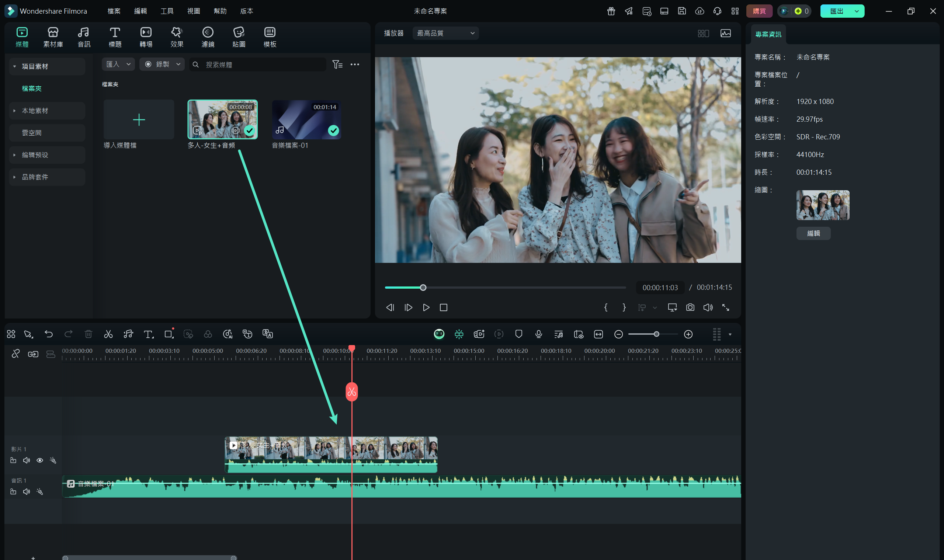Open the track layout dropdown arrow

tap(730, 334)
